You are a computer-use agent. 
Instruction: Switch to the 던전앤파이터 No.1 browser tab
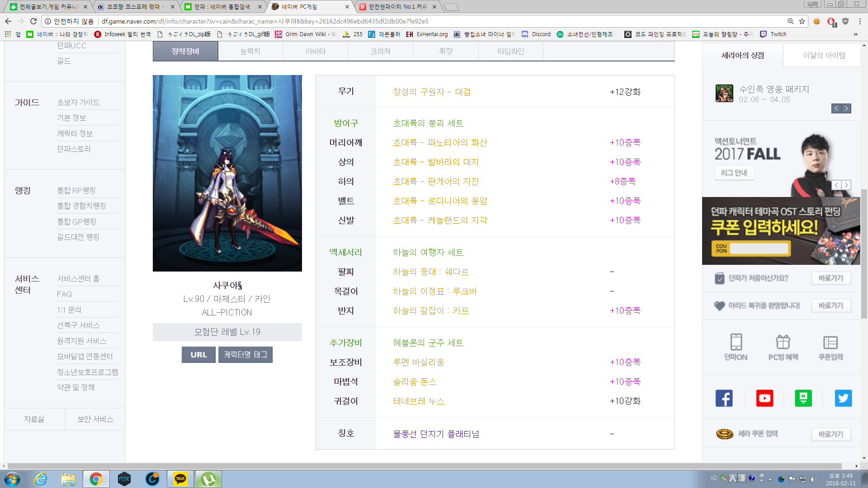(398, 7)
